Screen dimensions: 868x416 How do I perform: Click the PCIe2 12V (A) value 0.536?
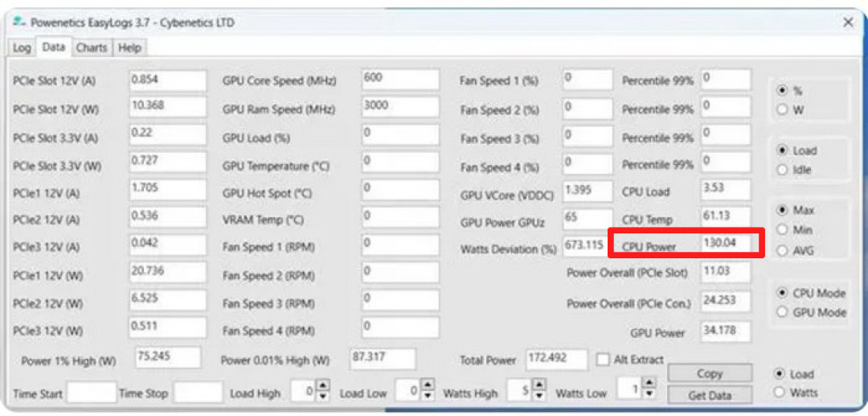point(168,216)
